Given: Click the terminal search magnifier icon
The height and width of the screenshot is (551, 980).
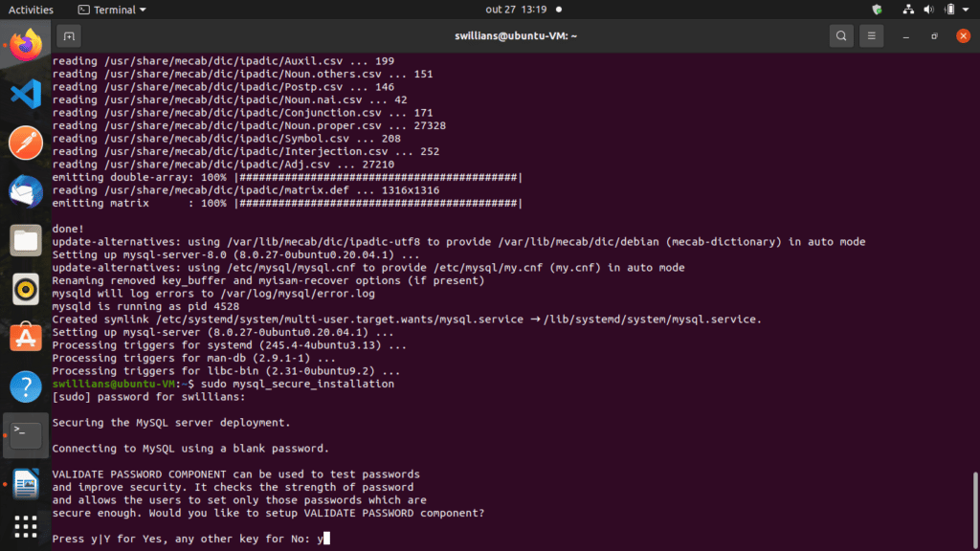Looking at the screenshot, I should coord(840,36).
